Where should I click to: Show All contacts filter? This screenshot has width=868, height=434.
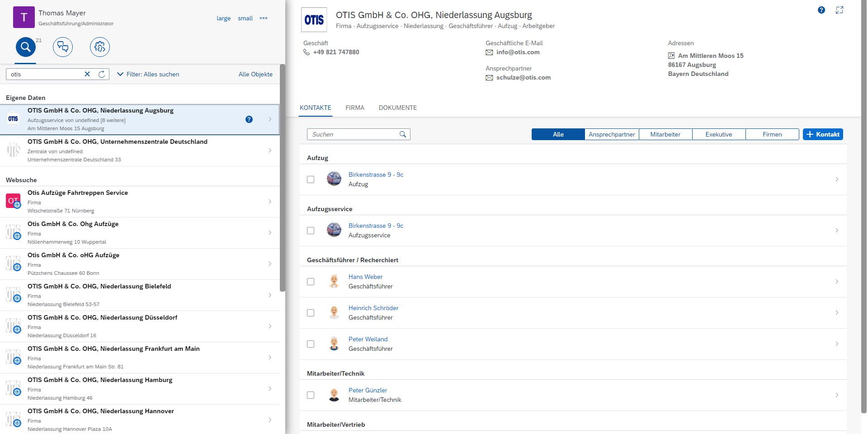pyautogui.click(x=558, y=134)
